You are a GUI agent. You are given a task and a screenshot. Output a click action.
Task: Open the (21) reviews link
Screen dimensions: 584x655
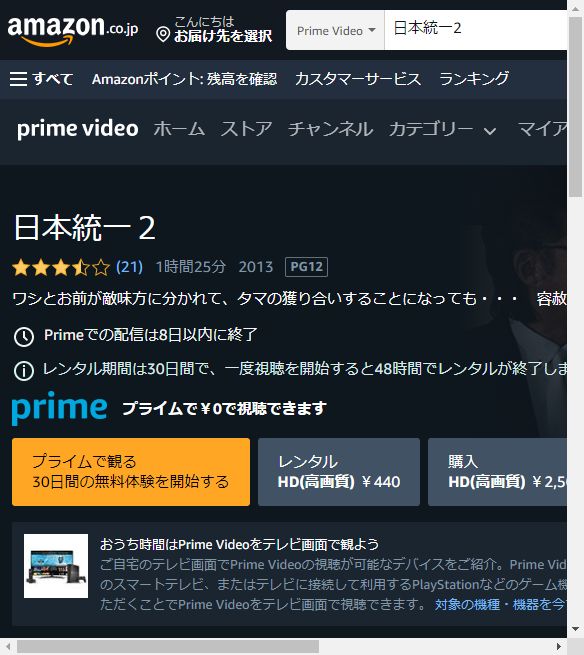(x=129, y=267)
